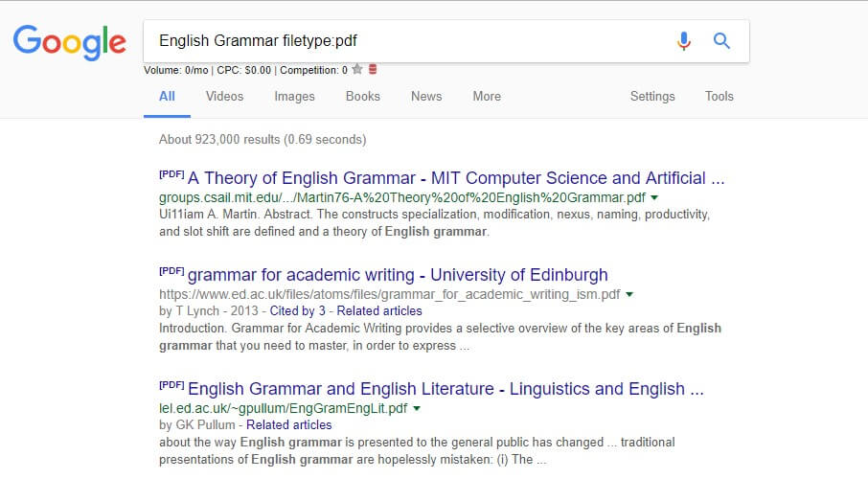Expand the arrow next to the MIT csail URL
The image size is (868, 479).
coord(653,197)
